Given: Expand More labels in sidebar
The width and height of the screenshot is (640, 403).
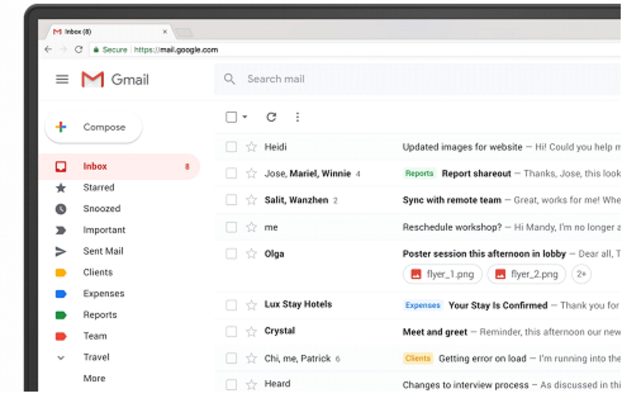Looking at the screenshot, I should pyautogui.click(x=94, y=379).
